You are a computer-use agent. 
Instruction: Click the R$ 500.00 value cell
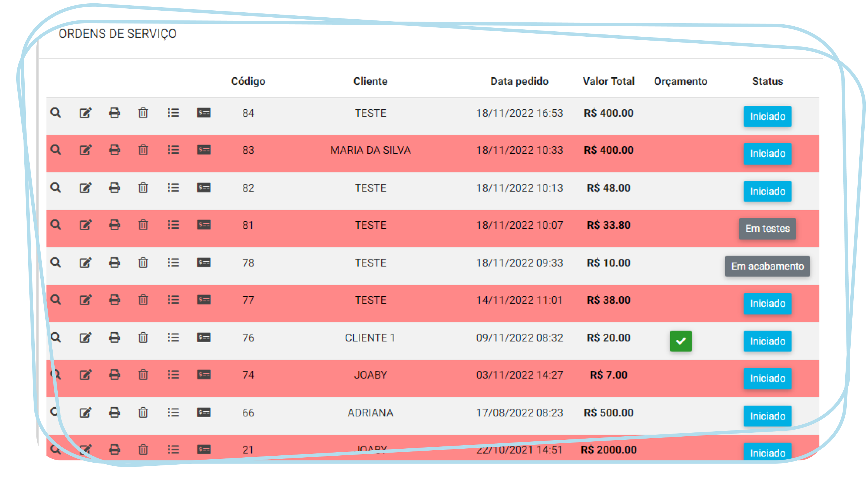point(608,413)
